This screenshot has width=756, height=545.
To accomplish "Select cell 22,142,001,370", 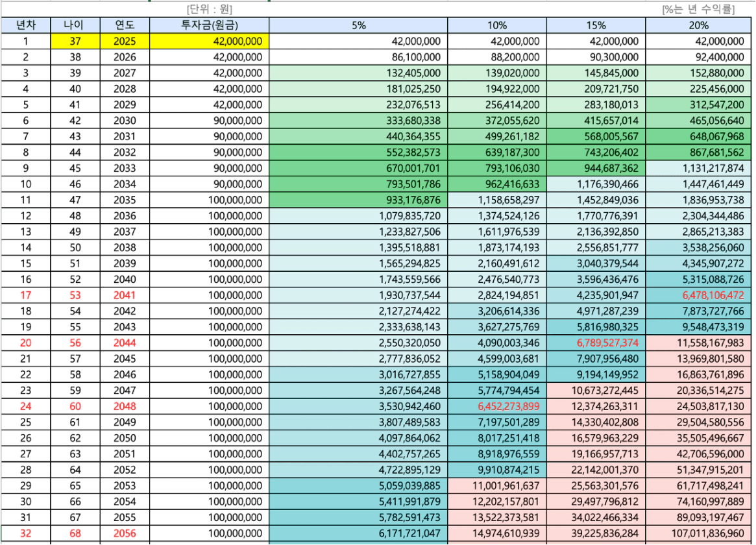I will click(x=596, y=471).
